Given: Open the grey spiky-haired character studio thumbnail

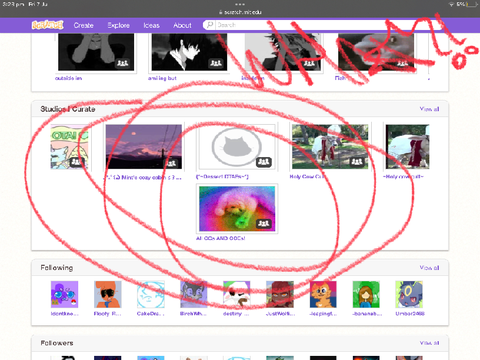Looking at the screenshot, I should [283, 52].
